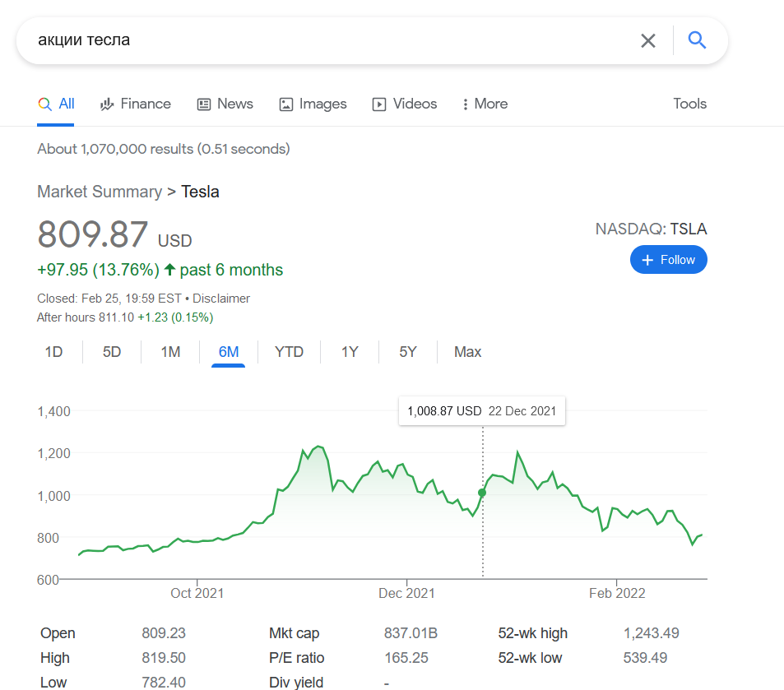The width and height of the screenshot is (784, 690).
Task: Show the 5Y chart range
Action: pyautogui.click(x=408, y=352)
